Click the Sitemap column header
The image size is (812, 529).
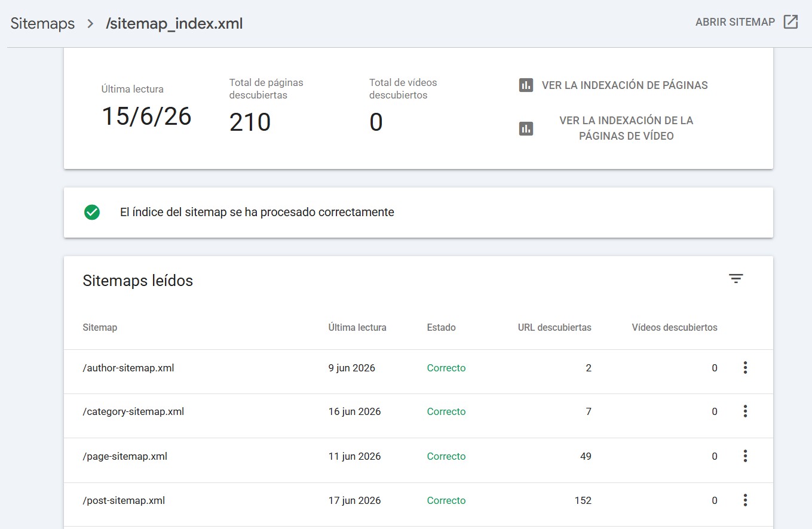(x=100, y=327)
